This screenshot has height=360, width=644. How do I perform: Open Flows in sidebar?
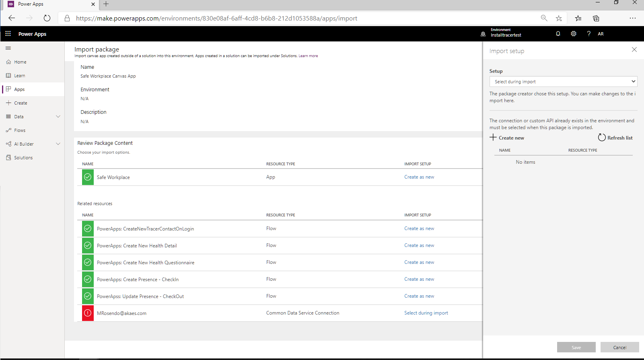point(32,130)
